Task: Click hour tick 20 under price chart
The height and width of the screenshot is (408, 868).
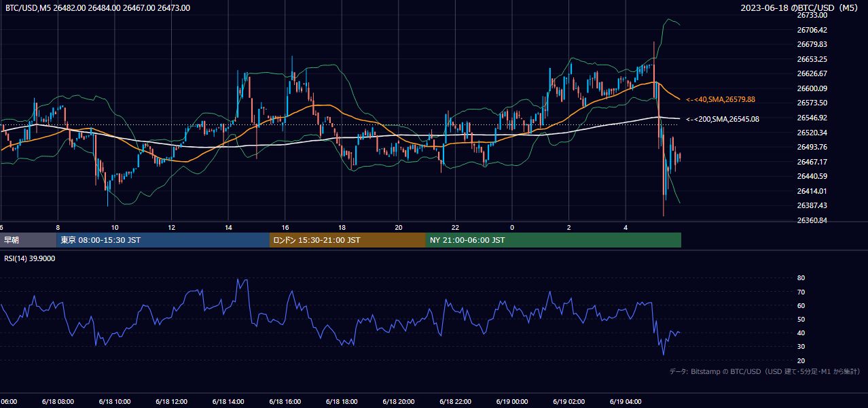Action: coord(399,228)
